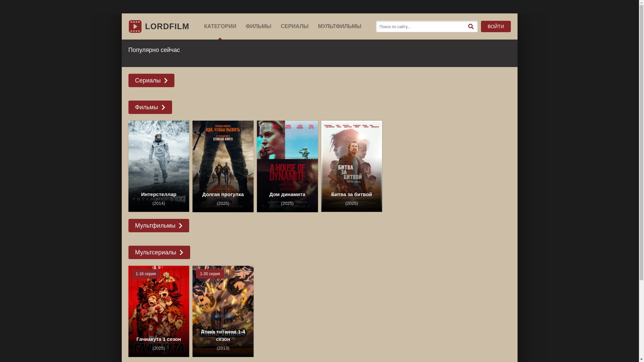Click the 1-16 серия episode badge
Viewport: 644px width, 362px height.
146,274
